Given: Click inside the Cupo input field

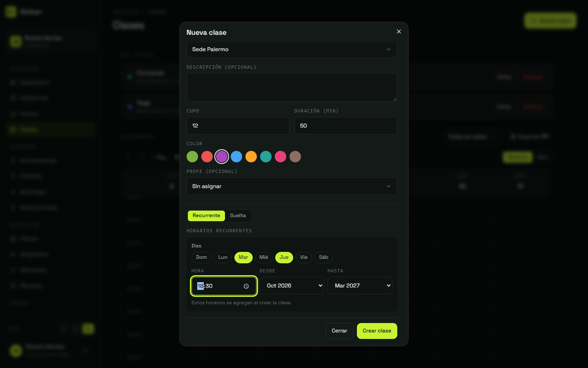Looking at the screenshot, I should [238, 126].
